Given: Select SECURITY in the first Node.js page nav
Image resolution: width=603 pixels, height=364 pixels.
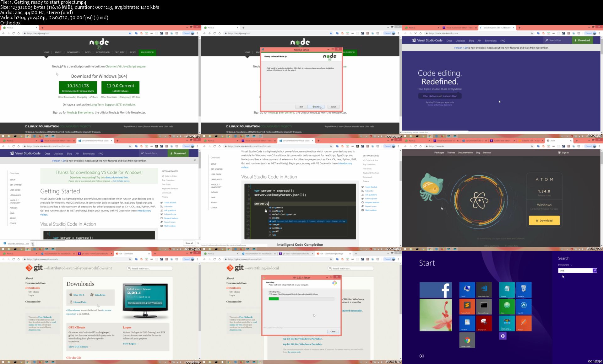Looking at the screenshot, I should coord(120,52).
